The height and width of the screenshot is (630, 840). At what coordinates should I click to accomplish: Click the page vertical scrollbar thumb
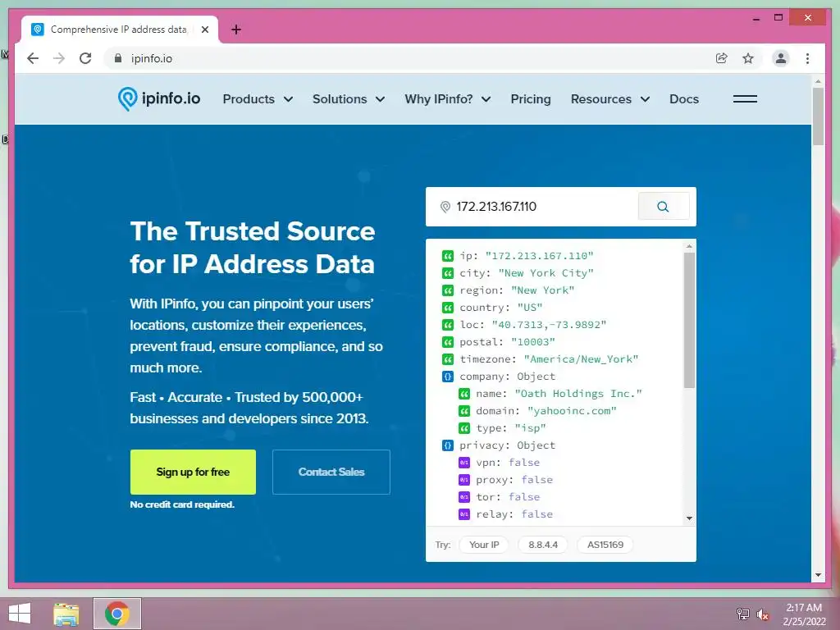[818, 116]
